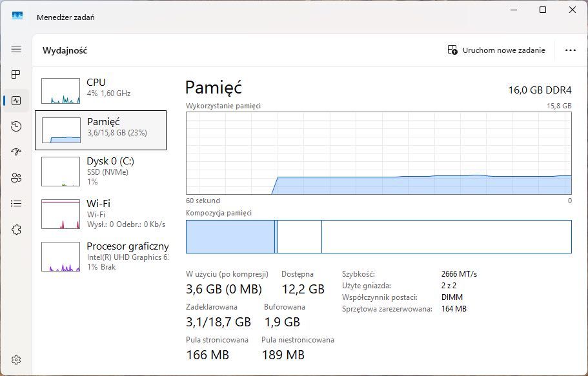
Task: Click the '166 MB' paged pool value
Action: (207, 355)
